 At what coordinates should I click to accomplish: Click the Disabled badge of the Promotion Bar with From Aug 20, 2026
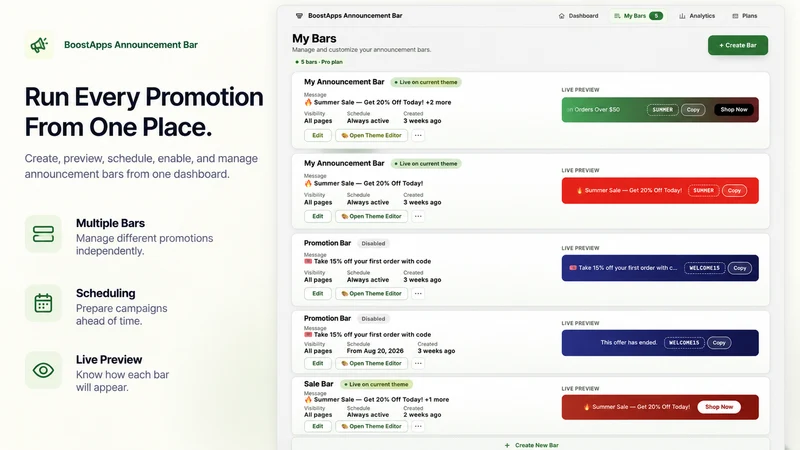coord(373,319)
